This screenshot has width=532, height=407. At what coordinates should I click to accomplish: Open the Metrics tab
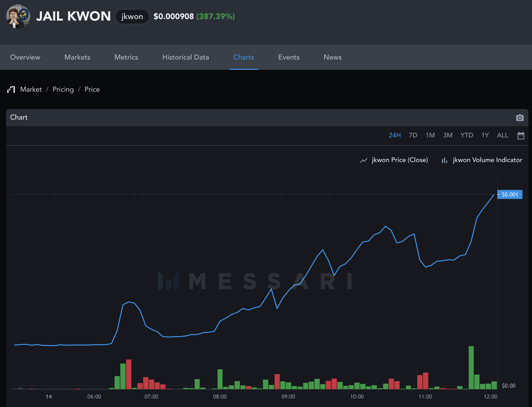tap(126, 57)
